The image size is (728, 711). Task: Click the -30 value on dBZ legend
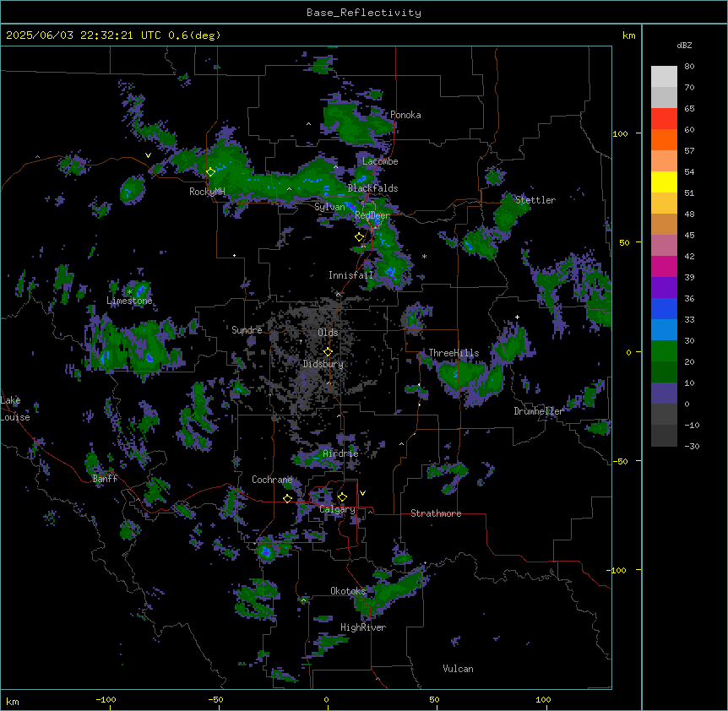tap(692, 447)
